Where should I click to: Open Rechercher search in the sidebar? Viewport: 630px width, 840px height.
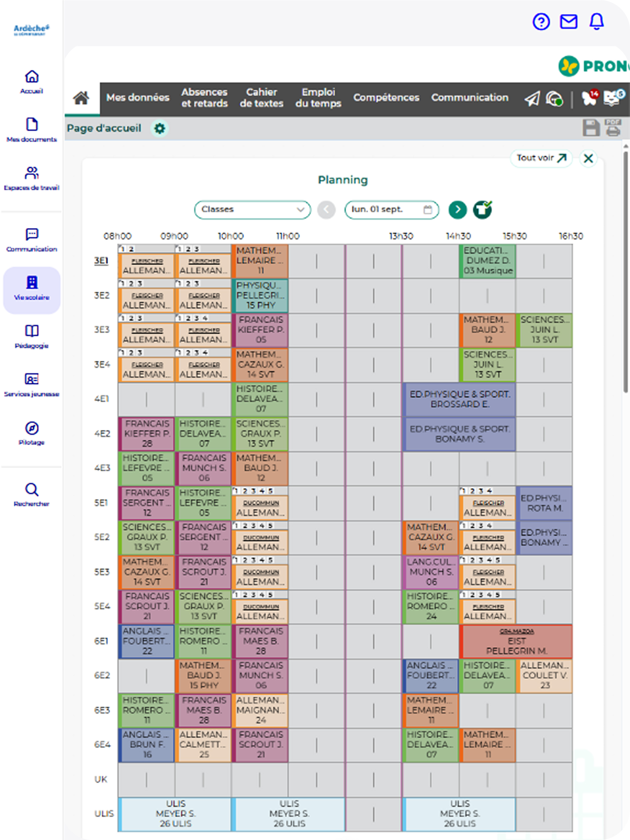coord(31,494)
